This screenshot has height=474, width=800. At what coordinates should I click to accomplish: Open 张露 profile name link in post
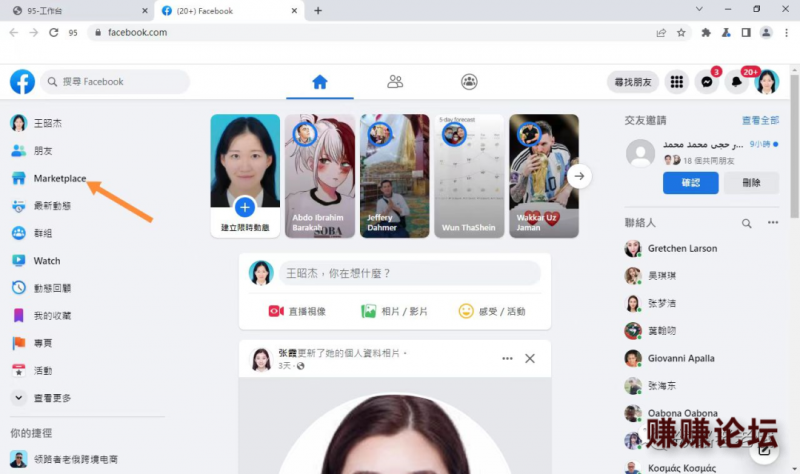point(287,353)
